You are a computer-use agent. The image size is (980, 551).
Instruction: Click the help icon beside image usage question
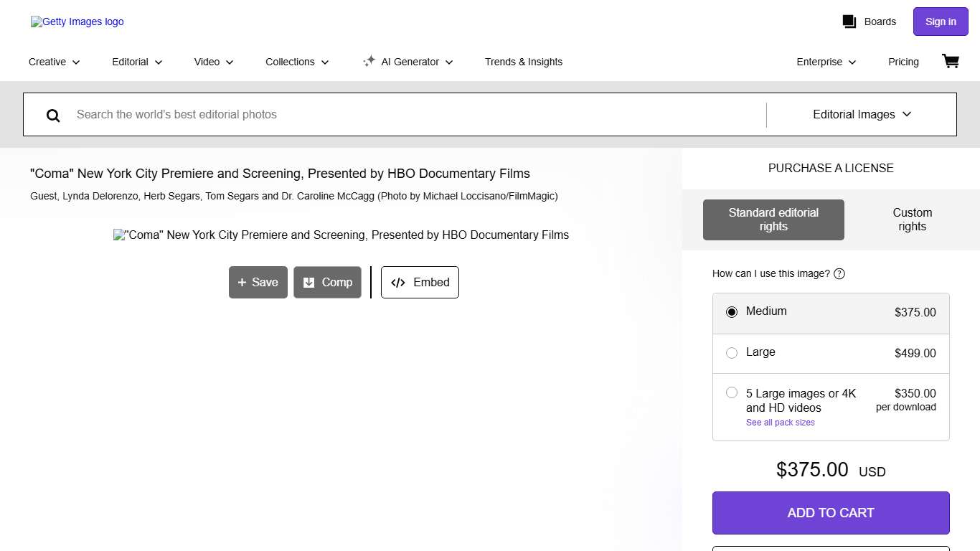coord(839,273)
